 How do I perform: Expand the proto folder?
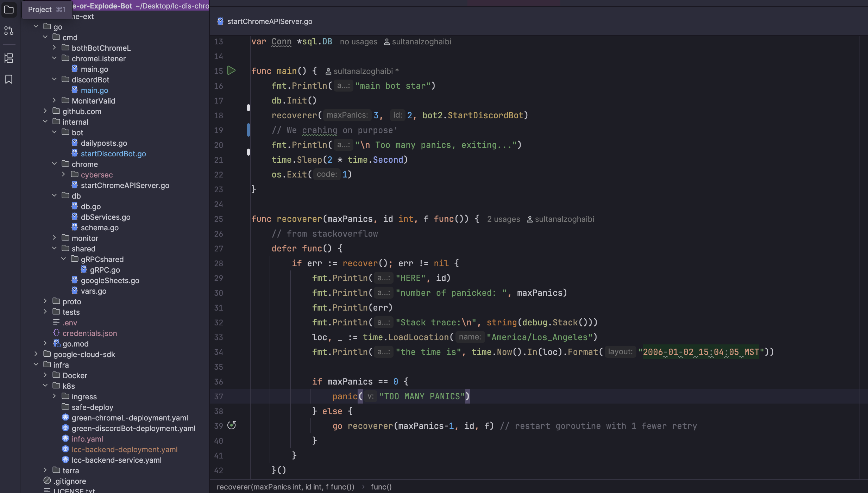(x=45, y=301)
